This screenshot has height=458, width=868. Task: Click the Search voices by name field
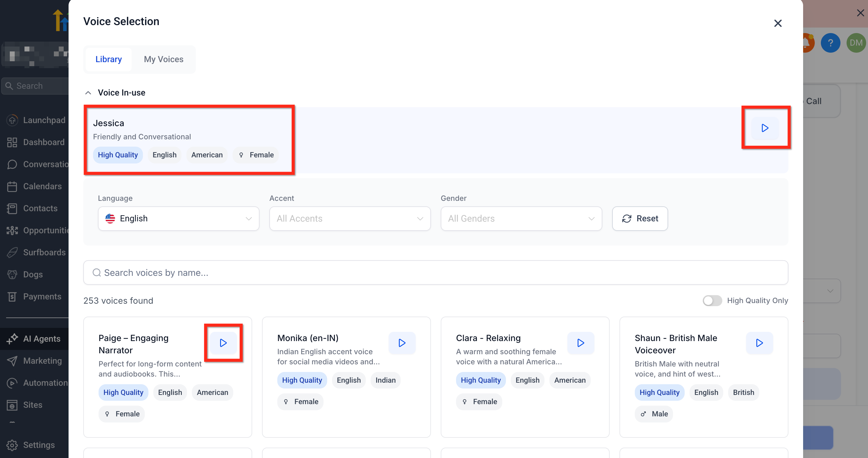click(x=435, y=272)
